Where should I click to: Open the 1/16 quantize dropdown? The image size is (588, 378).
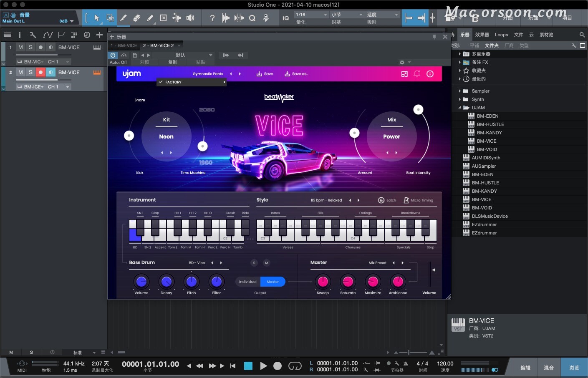pos(311,15)
